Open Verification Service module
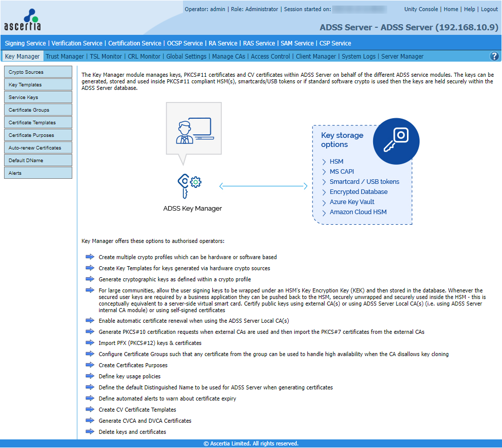 pos(77,43)
